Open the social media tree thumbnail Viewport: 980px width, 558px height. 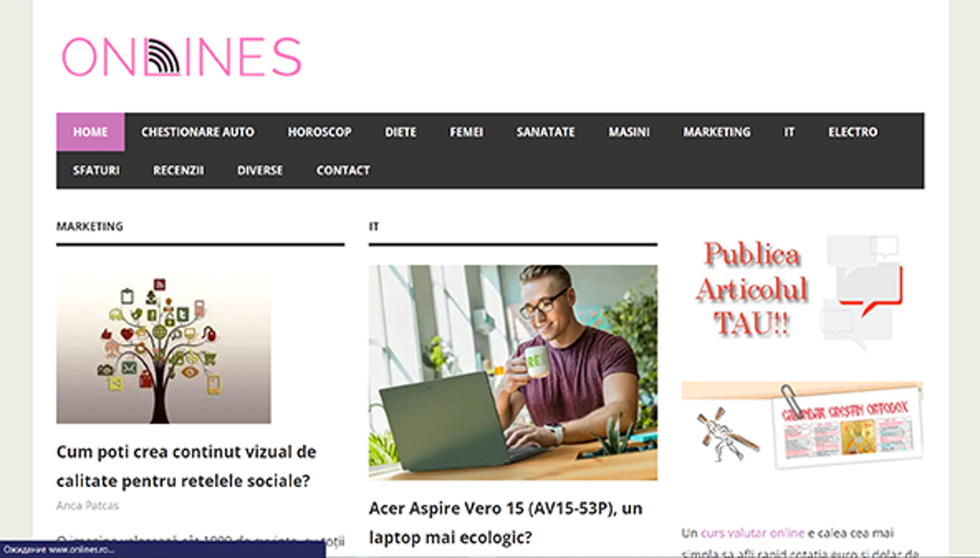[x=164, y=344]
